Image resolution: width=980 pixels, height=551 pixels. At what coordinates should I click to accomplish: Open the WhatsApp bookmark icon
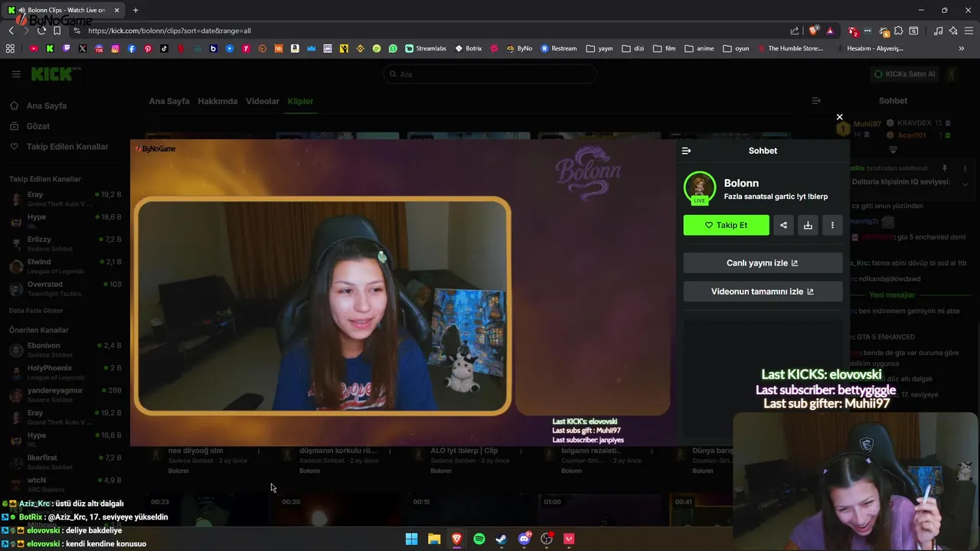pyautogui.click(x=393, y=48)
